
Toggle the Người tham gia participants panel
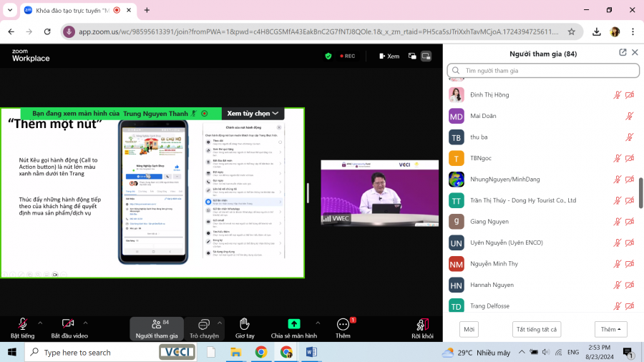coord(156,328)
